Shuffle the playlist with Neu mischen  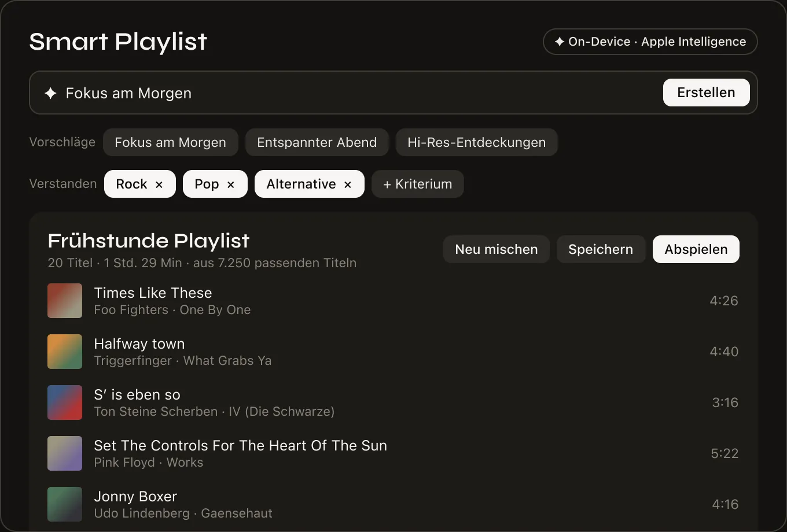(497, 249)
